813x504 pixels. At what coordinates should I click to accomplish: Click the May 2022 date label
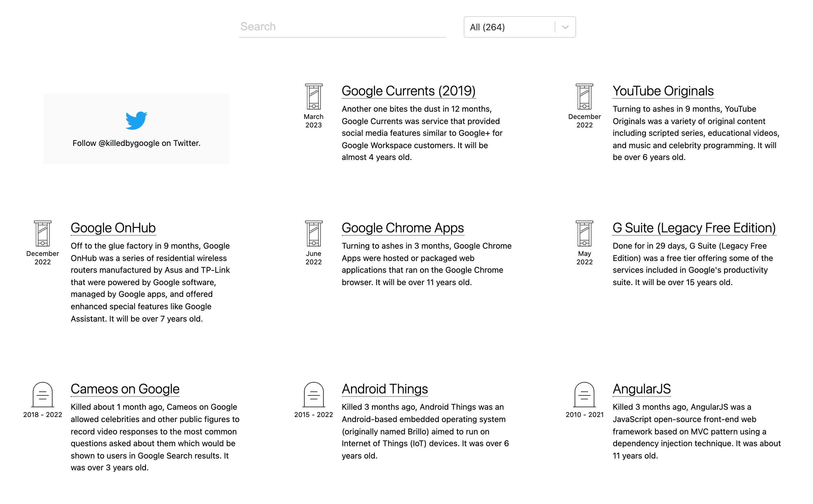click(584, 258)
